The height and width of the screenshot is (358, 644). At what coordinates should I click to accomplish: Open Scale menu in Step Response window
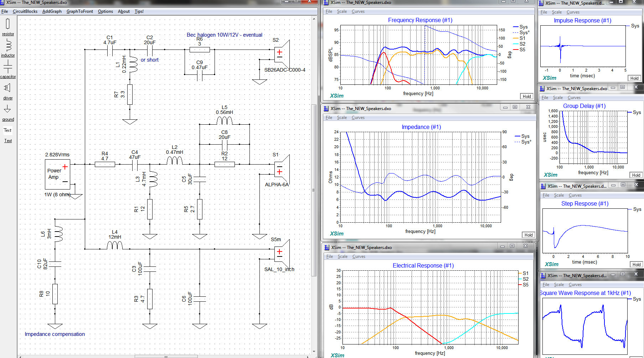(559, 195)
